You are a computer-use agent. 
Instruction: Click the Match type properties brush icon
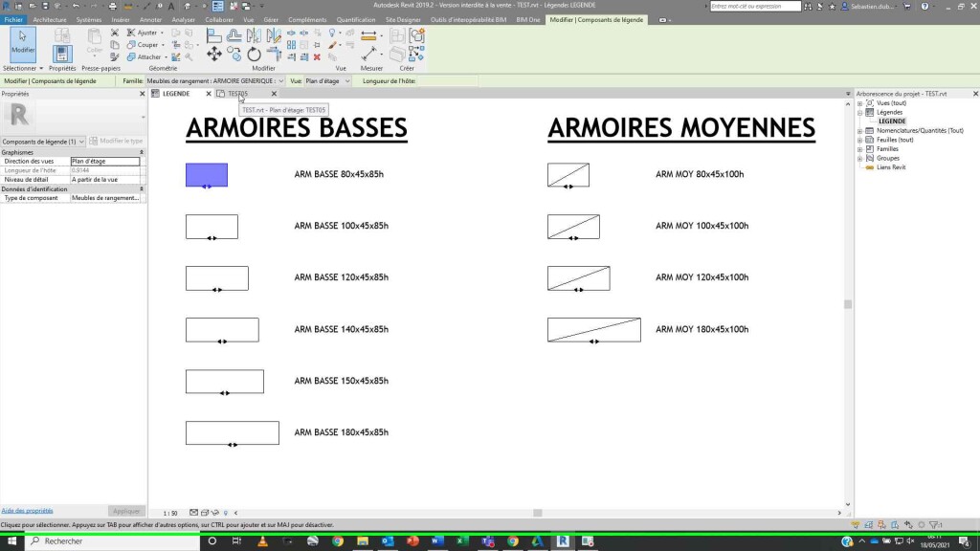(115, 56)
